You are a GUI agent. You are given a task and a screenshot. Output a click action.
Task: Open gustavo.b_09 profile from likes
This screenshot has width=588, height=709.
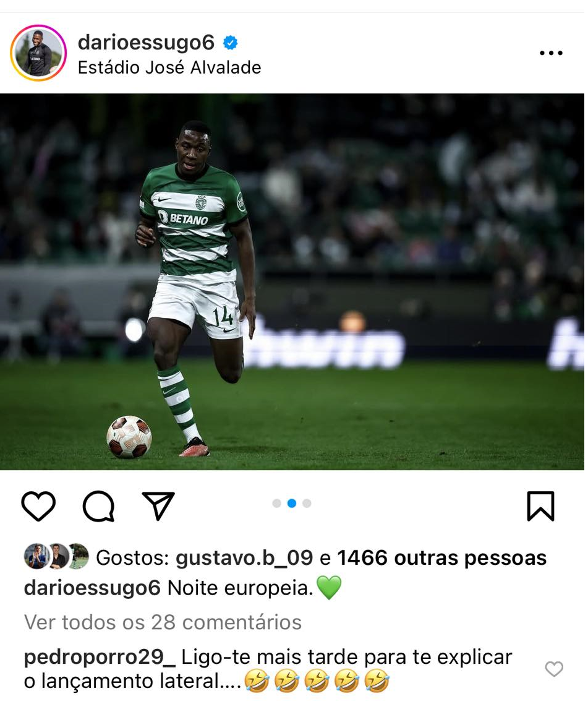pyautogui.click(x=244, y=557)
